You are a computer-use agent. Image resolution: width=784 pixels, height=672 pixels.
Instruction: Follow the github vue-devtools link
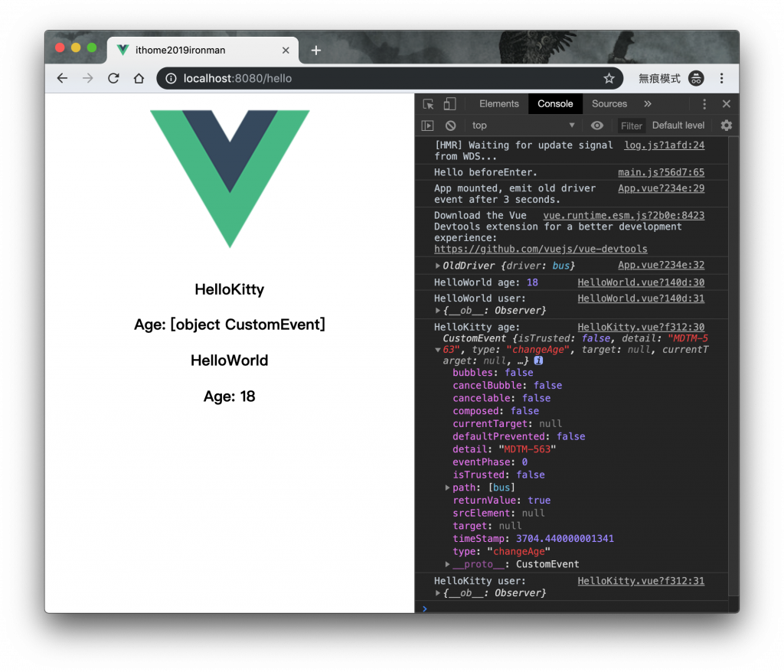541,249
